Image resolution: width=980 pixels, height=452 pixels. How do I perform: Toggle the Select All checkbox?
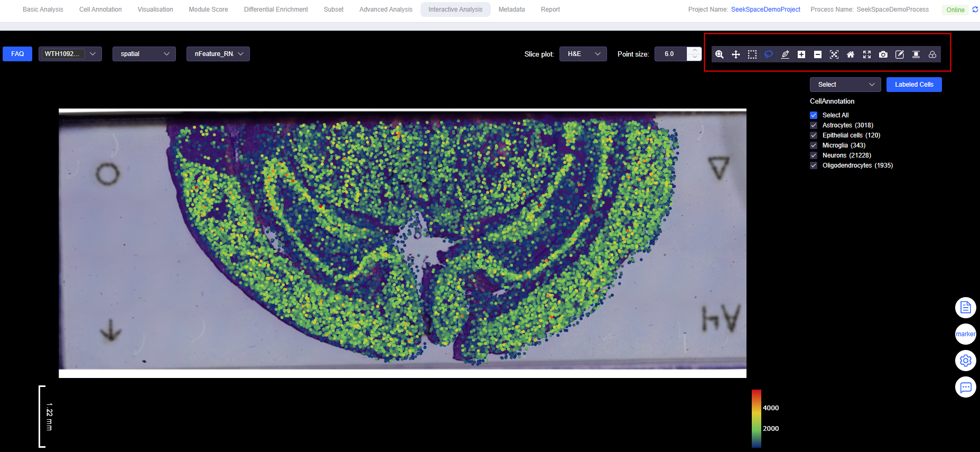pos(814,115)
